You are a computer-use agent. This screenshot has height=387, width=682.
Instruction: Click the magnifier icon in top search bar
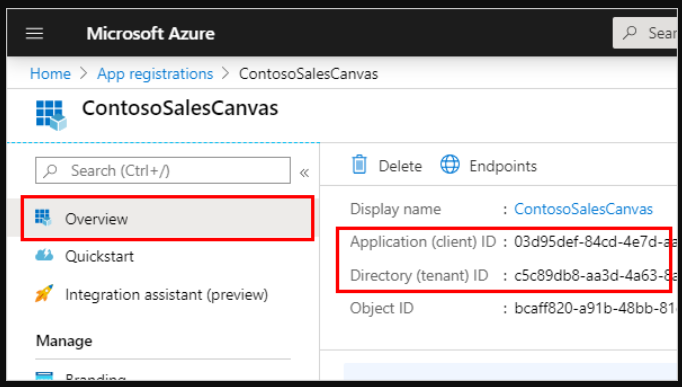pos(630,33)
